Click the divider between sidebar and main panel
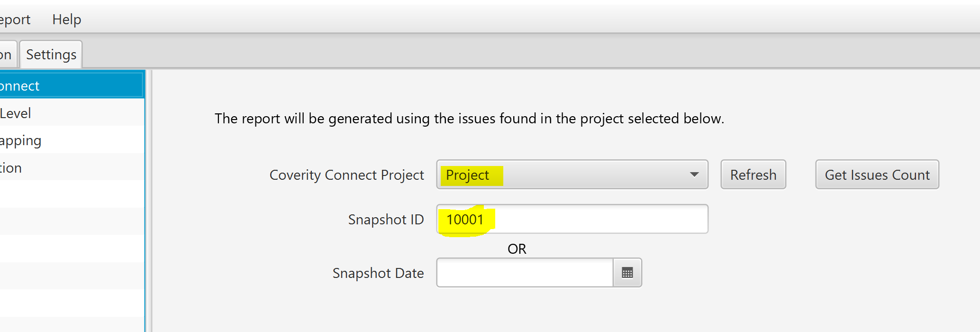This screenshot has width=980, height=332. point(149,199)
